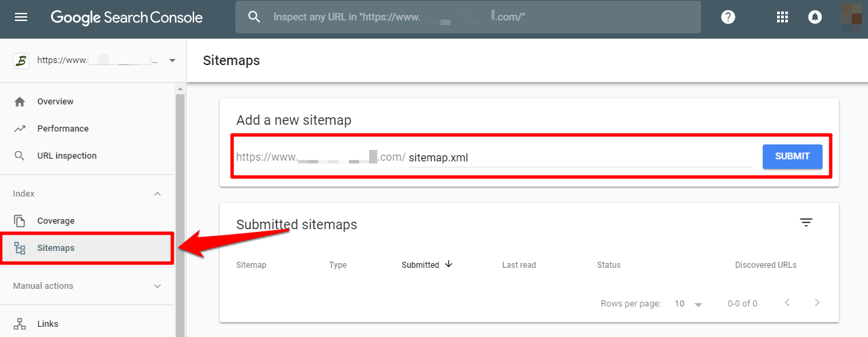Click the Rows per page label
Viewport: 868px width, 337px height.
click(630, 304)
